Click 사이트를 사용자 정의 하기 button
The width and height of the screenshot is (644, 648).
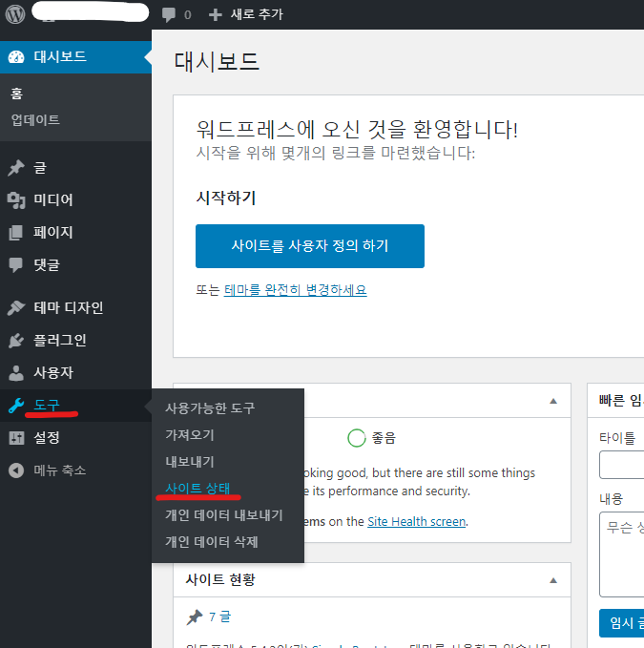tap(310, 246)
